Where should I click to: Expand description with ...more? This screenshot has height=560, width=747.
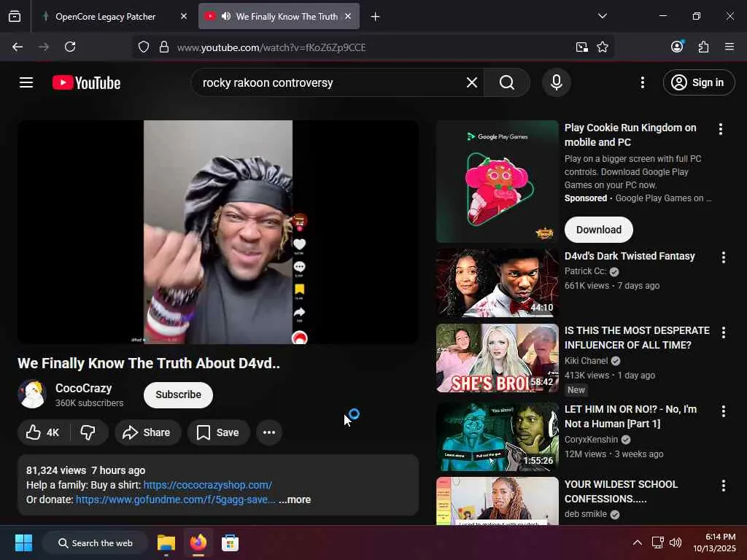(x=295, y=499)
